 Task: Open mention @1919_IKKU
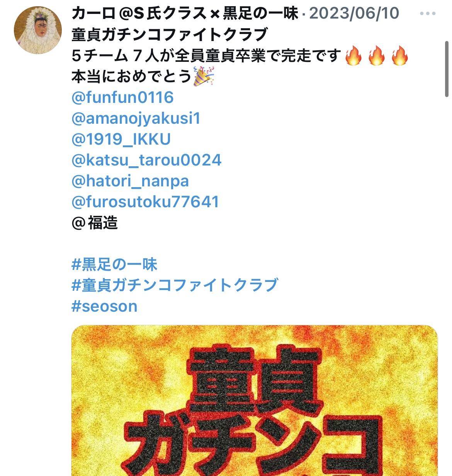pyautogui.click(x=121, y=139)
